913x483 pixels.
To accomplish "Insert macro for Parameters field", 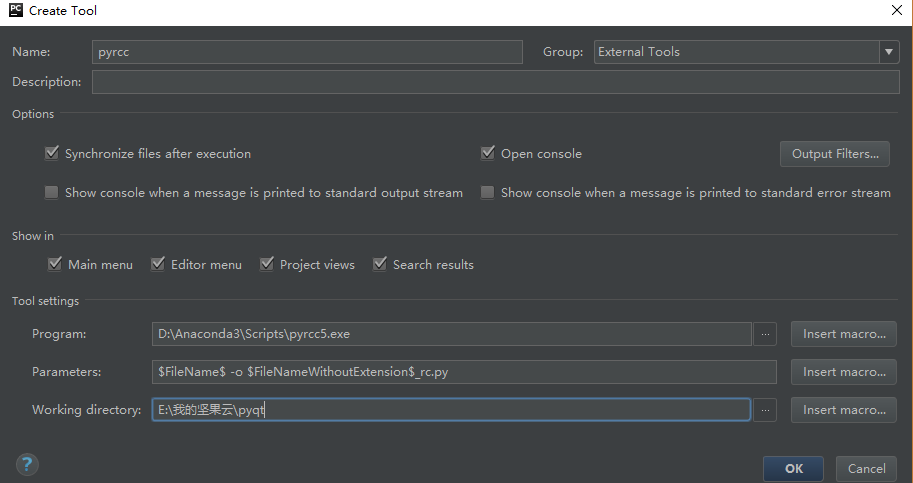I will [843, 372].
